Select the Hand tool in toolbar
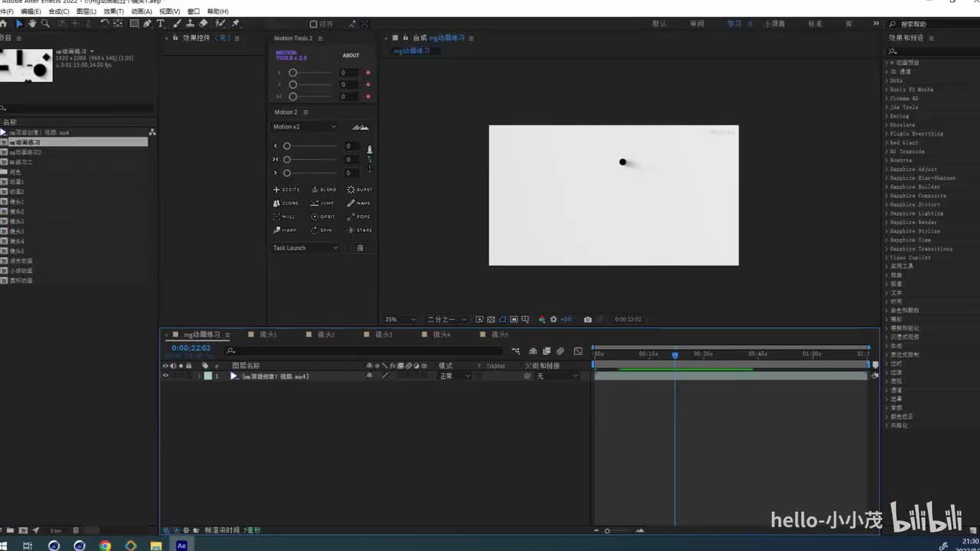 click(32, 24)
